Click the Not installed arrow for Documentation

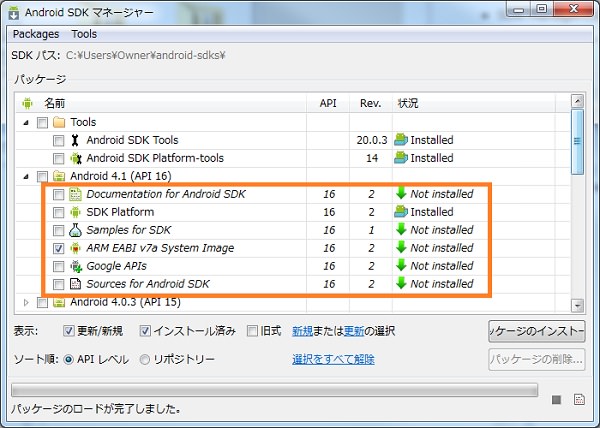coord(401,193)
